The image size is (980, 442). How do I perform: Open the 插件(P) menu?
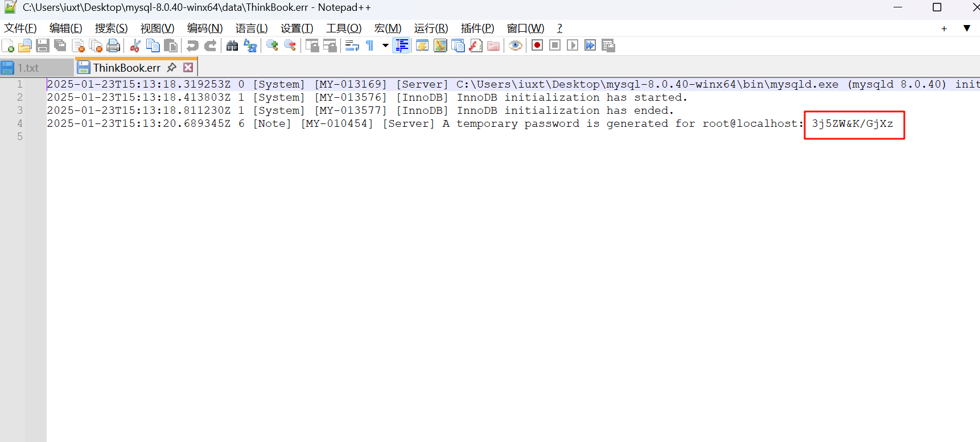tap(477, 28)
